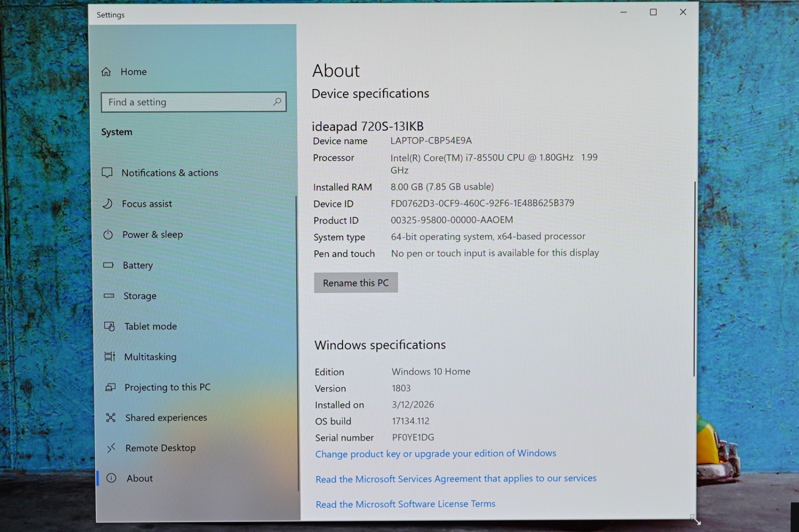Click Edition value Windows 10 Home
Screen dimensions: 799x532
[431, 371]
